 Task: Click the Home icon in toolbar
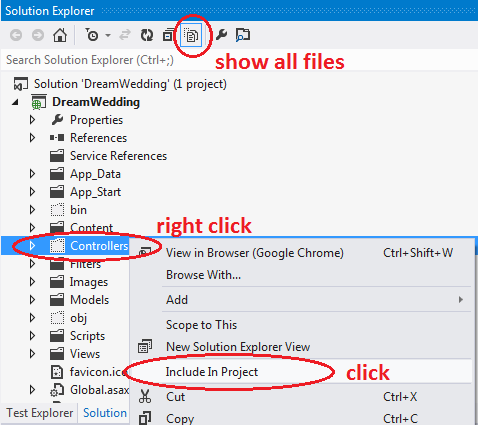pos(60,35)
